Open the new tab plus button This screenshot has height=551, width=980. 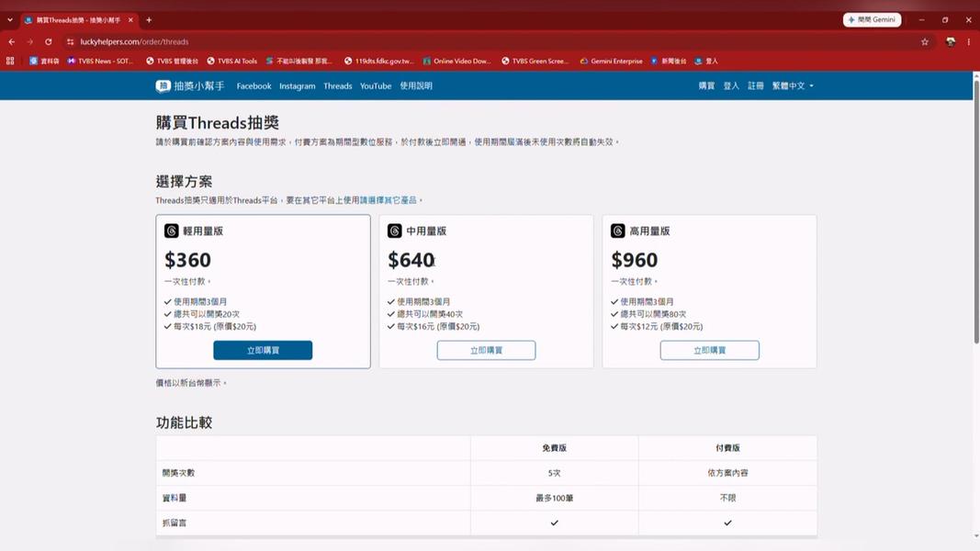pos(149,20)
